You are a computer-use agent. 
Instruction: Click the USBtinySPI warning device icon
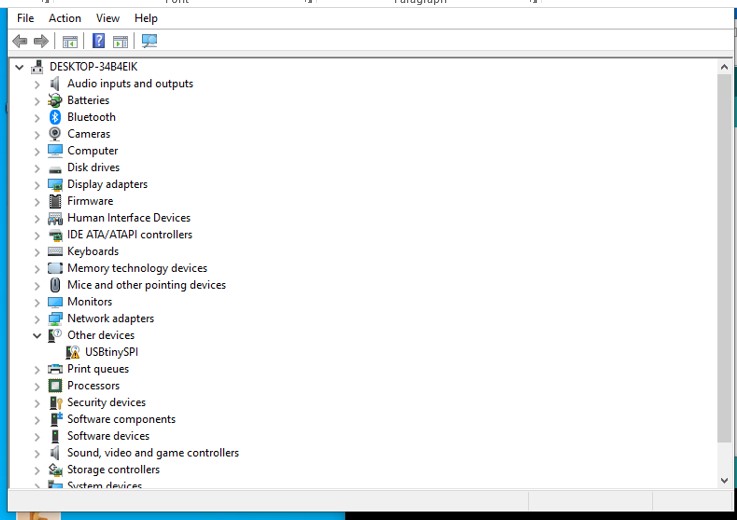[x=73, y=352]
